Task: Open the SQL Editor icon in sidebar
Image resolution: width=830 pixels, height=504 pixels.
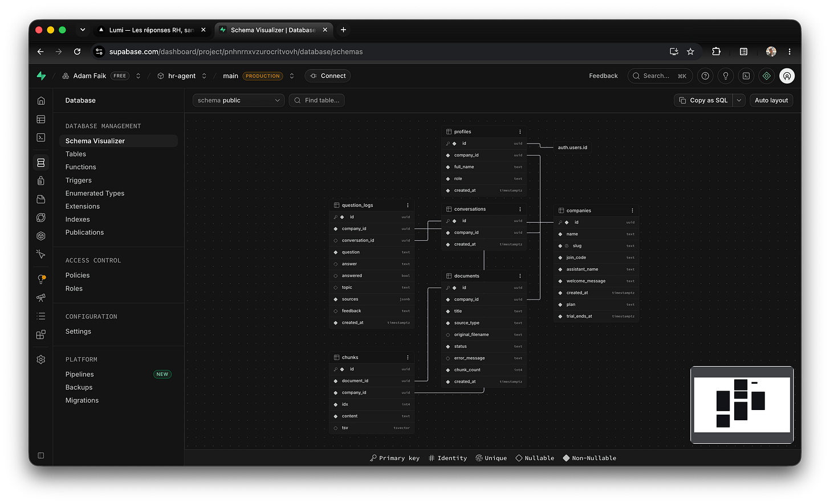Action: point(41,137)
